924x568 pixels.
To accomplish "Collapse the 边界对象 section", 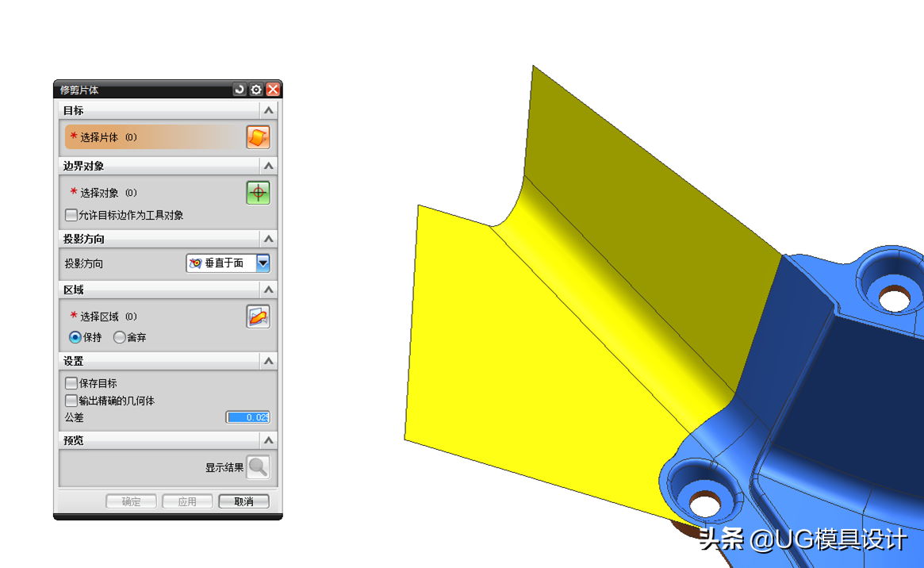I will coord(268,166).
